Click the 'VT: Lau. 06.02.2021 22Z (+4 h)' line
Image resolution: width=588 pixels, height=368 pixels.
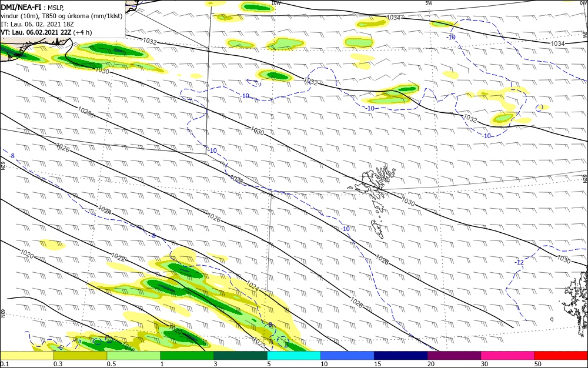[x=46, y=32]
